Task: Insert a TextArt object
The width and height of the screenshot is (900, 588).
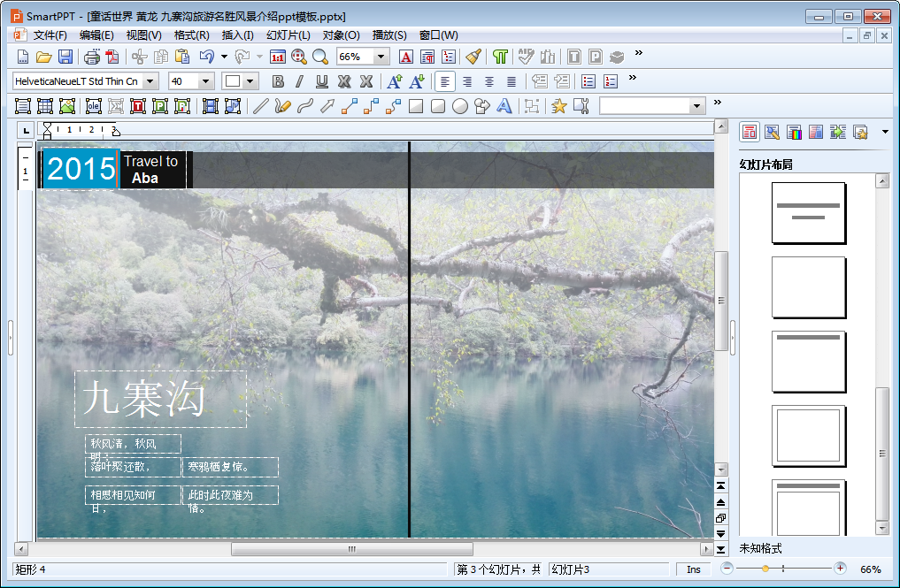Action: [504, 106]
